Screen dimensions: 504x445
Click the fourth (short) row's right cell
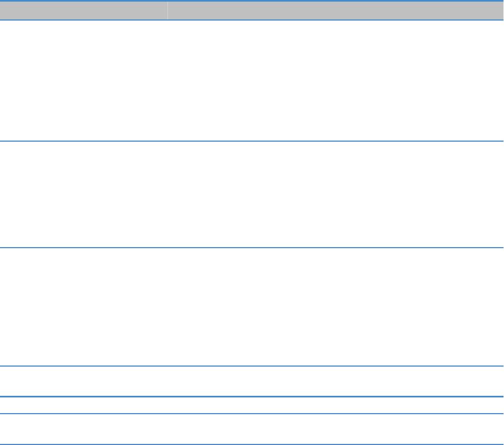coord(335,382)
